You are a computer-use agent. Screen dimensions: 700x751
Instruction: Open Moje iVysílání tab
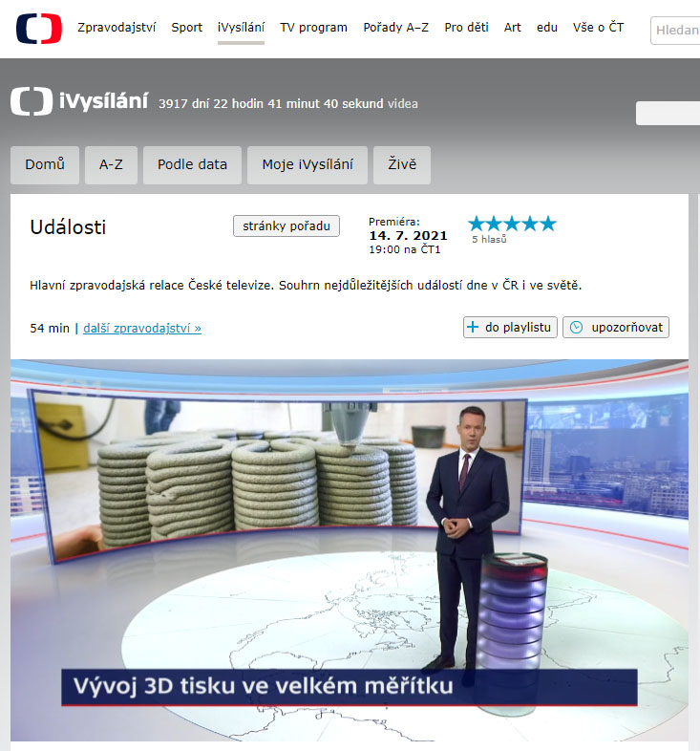point(308,164)
